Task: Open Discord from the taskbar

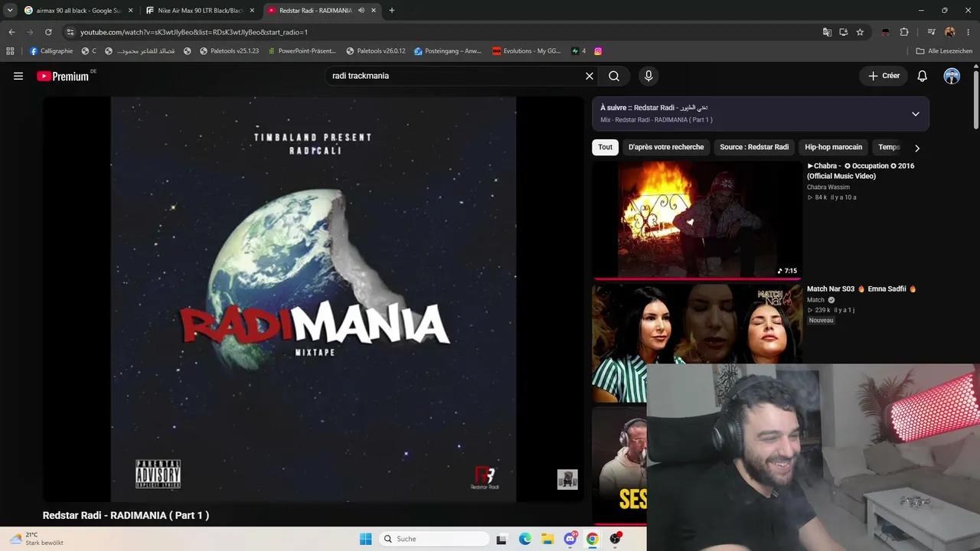Action: [x=570, y=539]
